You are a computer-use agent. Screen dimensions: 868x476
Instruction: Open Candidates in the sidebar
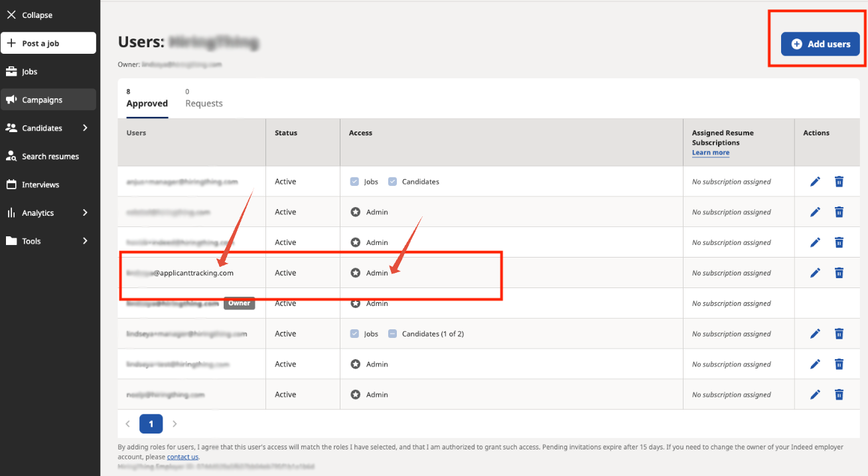click(42, 128)
